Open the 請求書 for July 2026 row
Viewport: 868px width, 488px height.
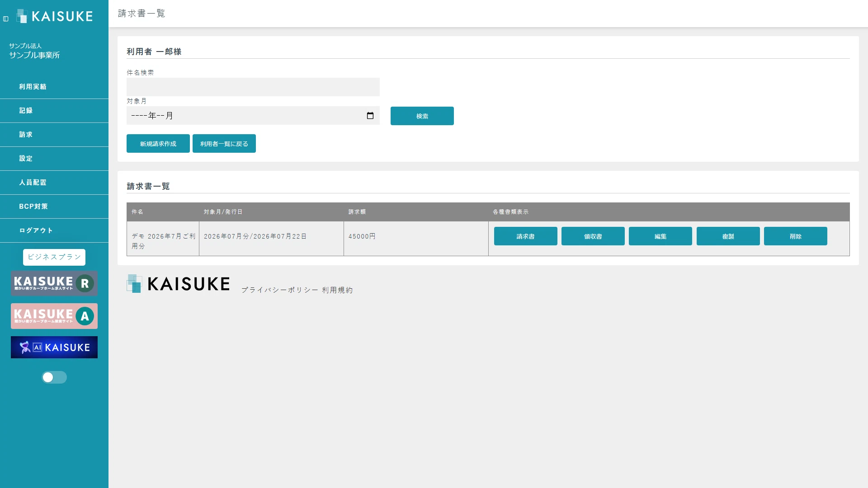click(526, 236)
